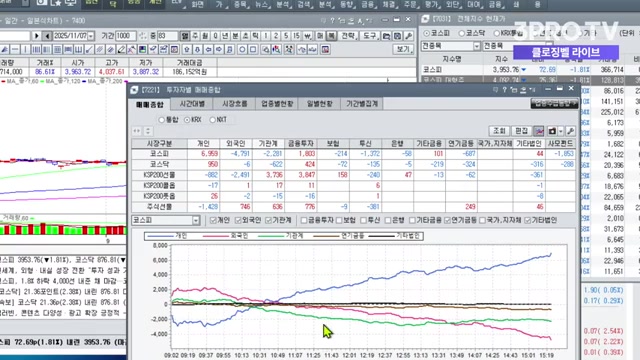
Task: Click the up-down stepper below the radio buttons
Action: [148, 131]
